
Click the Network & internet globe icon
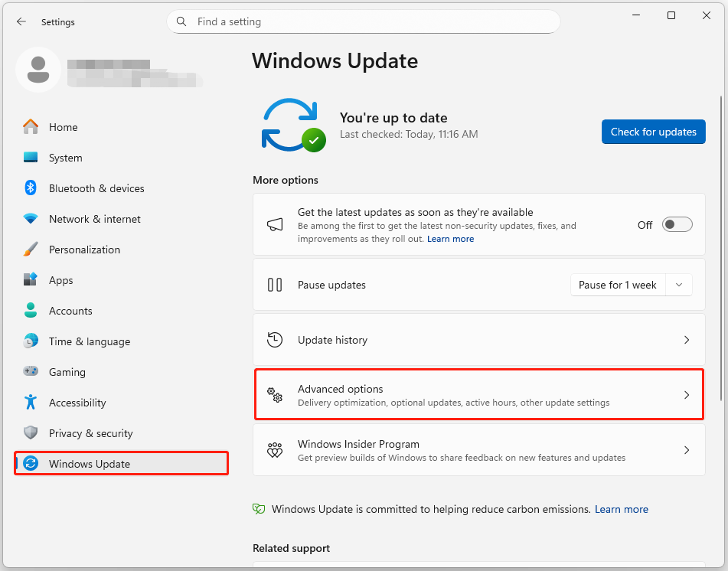coord(31,219)
